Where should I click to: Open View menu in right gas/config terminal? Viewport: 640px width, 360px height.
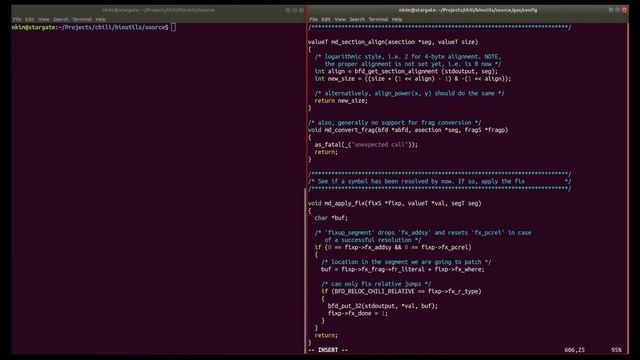340,19
